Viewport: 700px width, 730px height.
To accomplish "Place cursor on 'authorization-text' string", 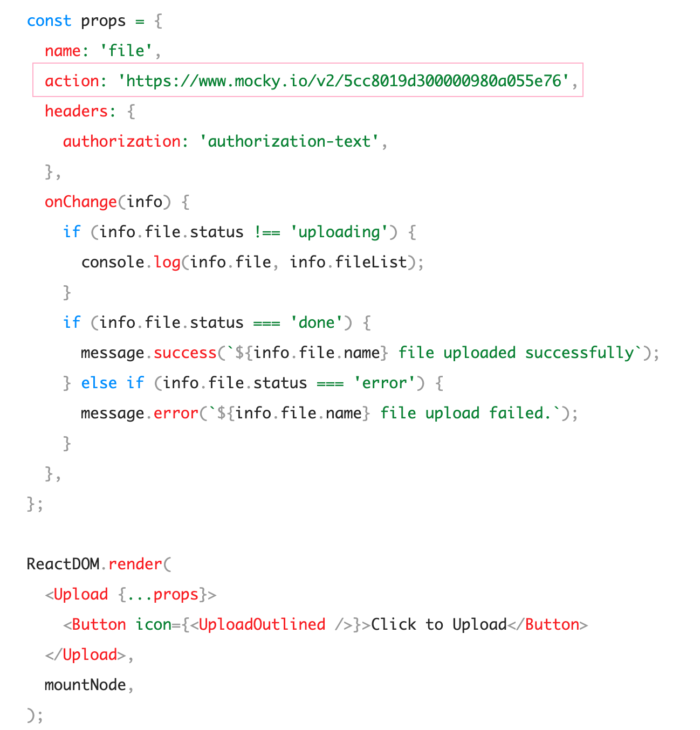I will click(x=290, y=141).
